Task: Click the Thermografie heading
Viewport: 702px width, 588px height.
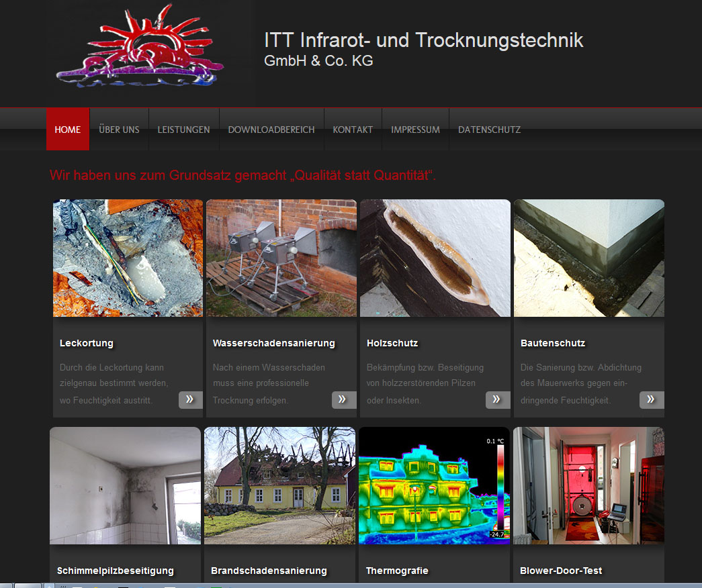Action: pyautogui.click(x=397, y=571)
